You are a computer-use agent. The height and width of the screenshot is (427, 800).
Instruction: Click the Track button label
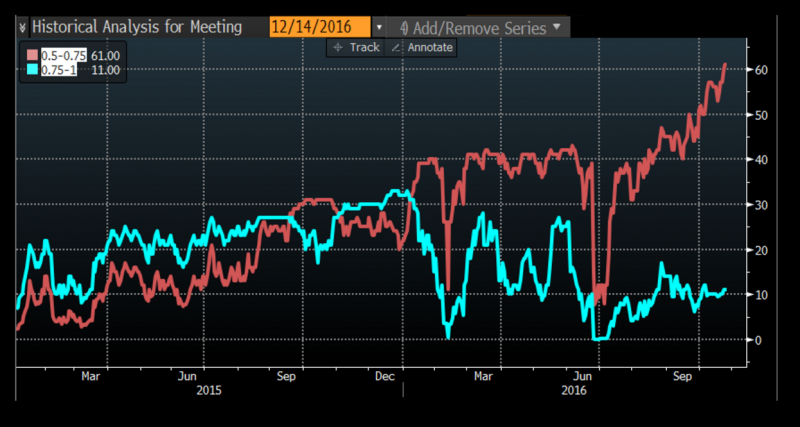[x=364, y=48]
